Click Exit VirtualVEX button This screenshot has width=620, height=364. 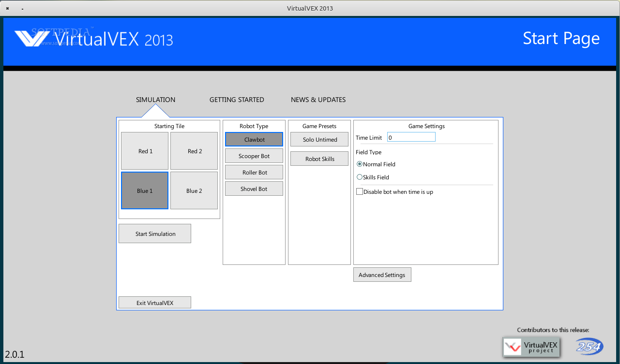(x=155, y=303)
